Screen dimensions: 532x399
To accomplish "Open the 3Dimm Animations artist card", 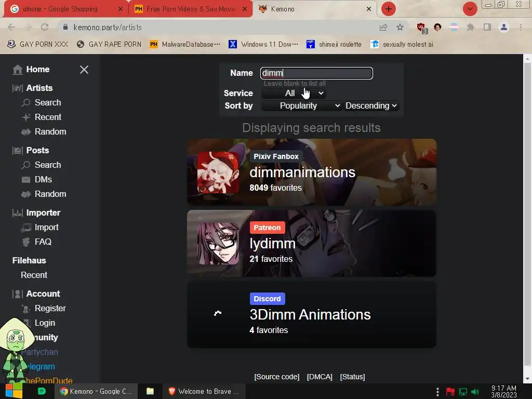I will click(x=312, y=314).
